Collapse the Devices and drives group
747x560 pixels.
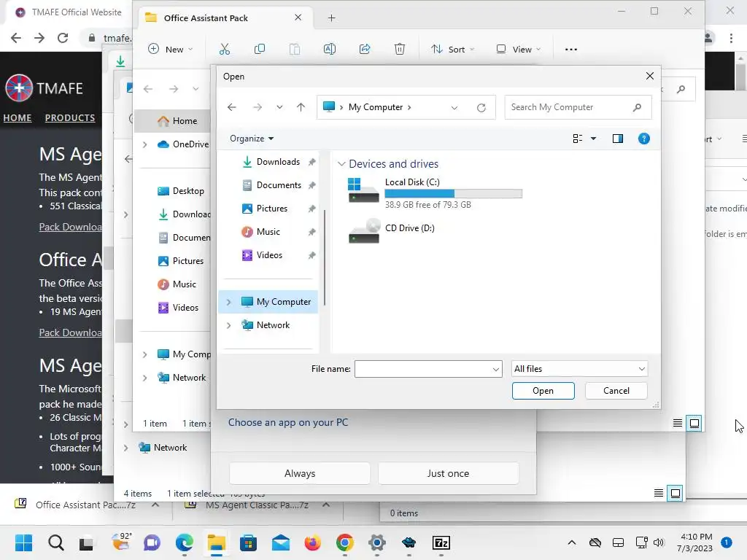(x=341, y=164)
